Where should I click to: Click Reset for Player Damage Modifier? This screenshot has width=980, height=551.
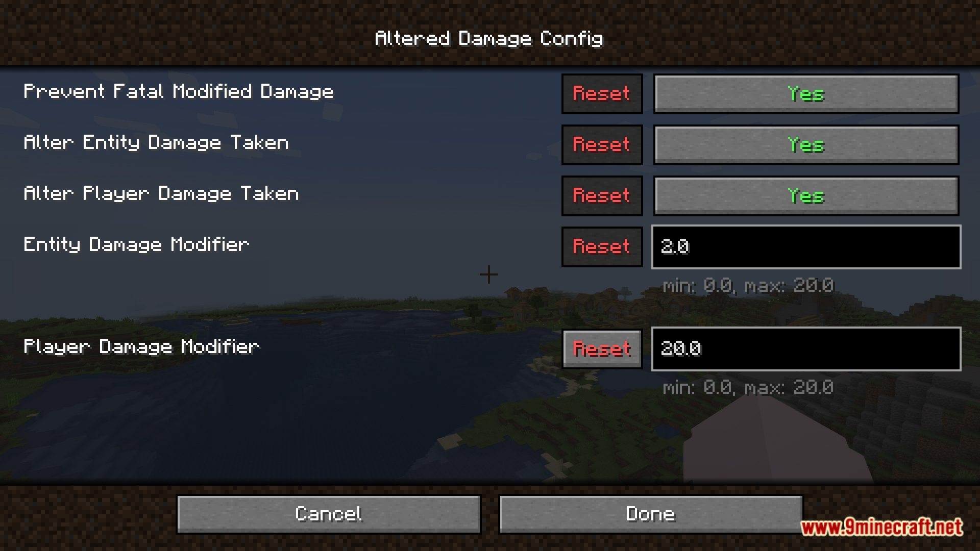point(601,347)
